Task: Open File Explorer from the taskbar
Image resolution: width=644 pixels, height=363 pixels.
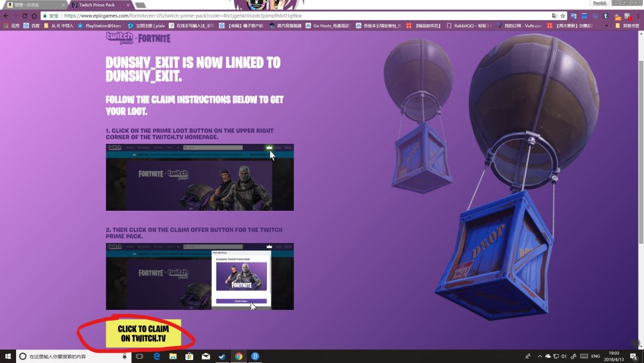Action: pos(173,356)
